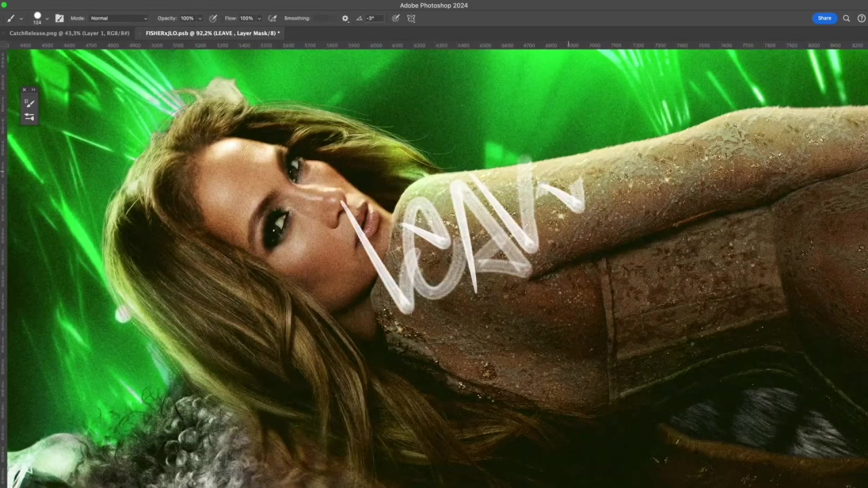Click the Opacity value field
Screen dimensions: 868x488
(186, 18)
